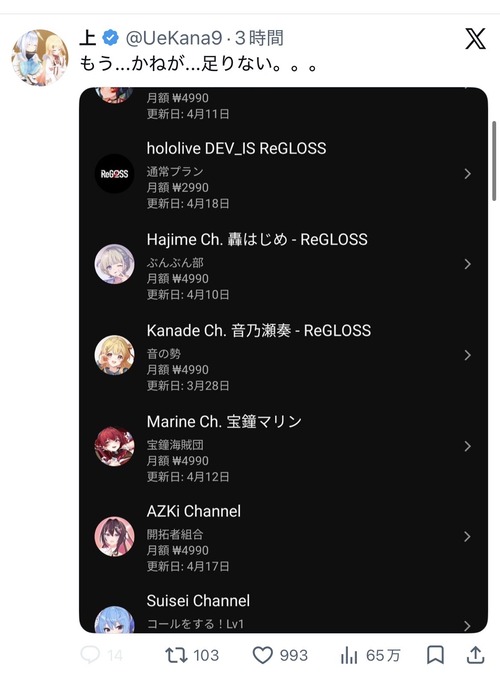Open the reply comment icon
Viewport: 500px width, 691px height.
click(x=90, y=655)
